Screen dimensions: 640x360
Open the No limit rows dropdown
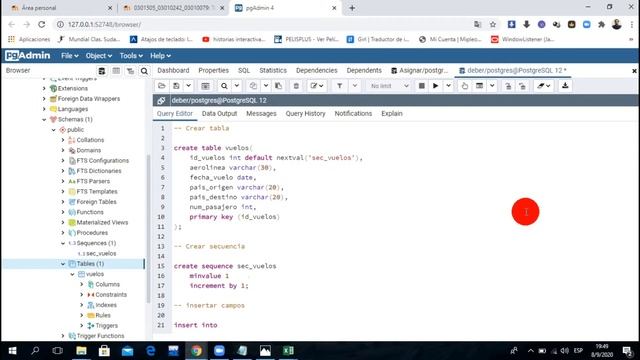point(388,86)
